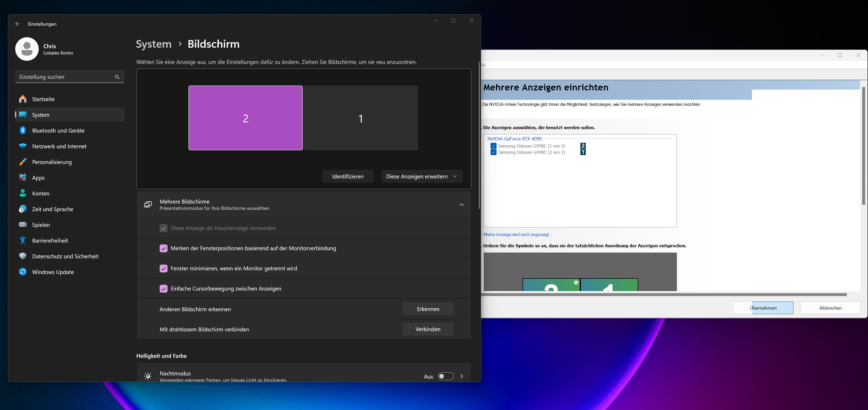The height and width of the screenshot is (410, 868).
Task: Uncheck Fenster minimieren wenn Monitor getrennt
Action: click(163, 268)
